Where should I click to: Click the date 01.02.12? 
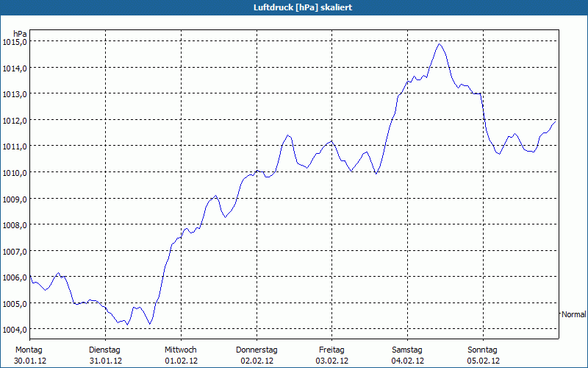pos(181,361)
